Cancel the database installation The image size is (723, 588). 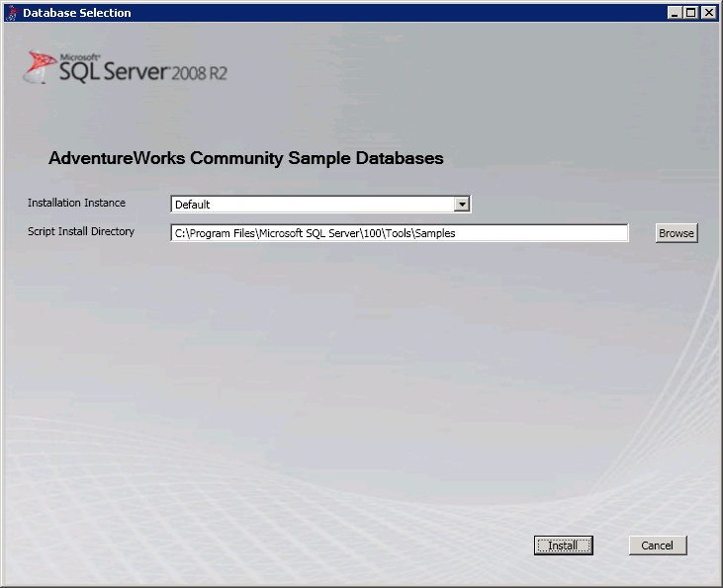click(x=658, y=546)
